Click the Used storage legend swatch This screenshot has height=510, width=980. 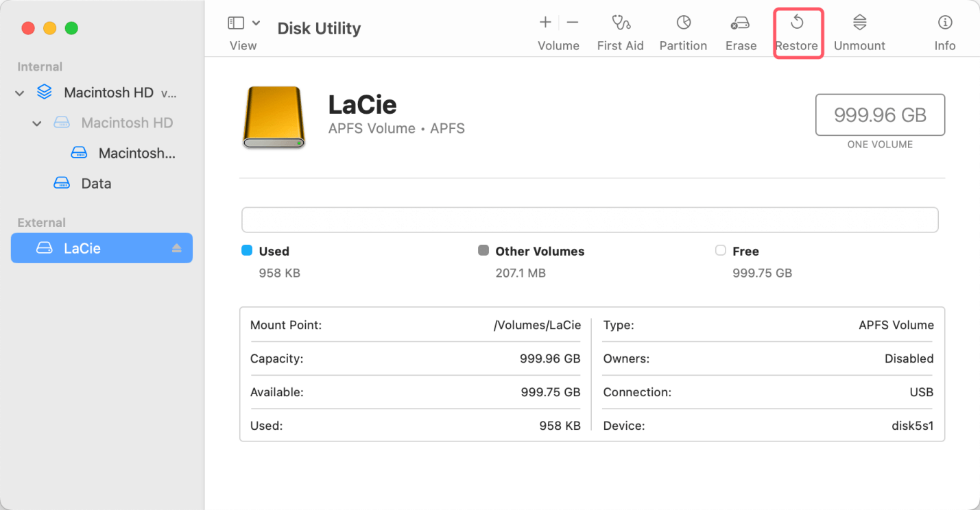[x=247, y=251]
